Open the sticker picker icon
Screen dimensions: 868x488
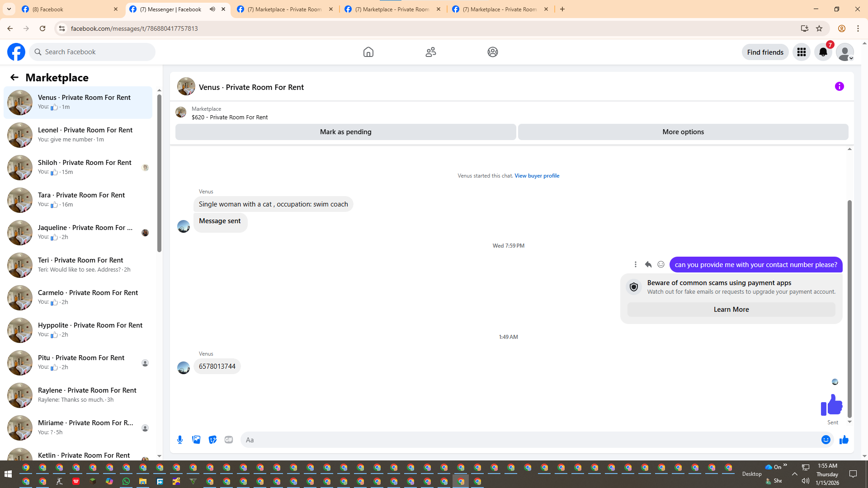coord(212,440)
